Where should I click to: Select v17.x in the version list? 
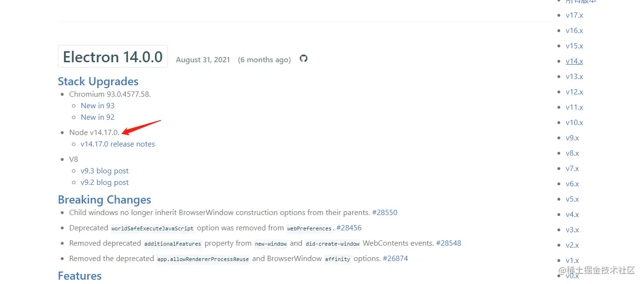point(574,15)
